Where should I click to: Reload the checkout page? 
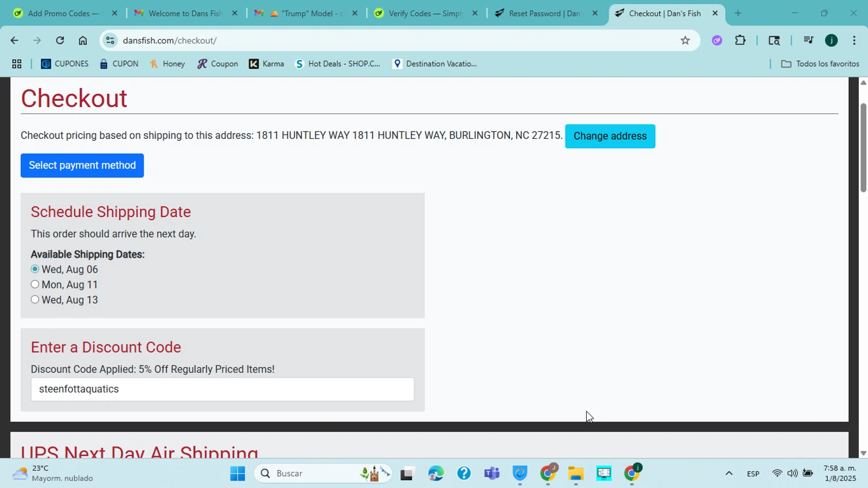(x=60, y=41)
